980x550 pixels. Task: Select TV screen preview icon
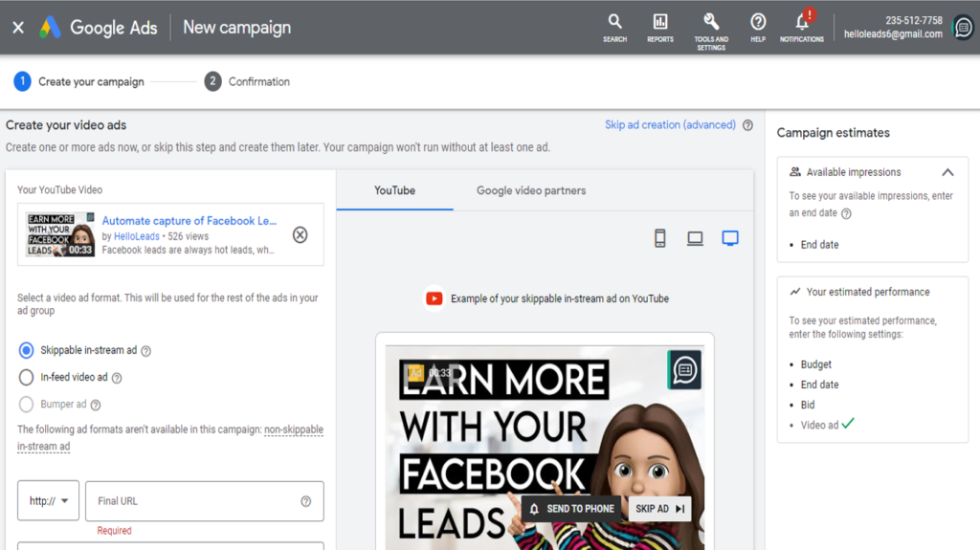click(730, 238)
